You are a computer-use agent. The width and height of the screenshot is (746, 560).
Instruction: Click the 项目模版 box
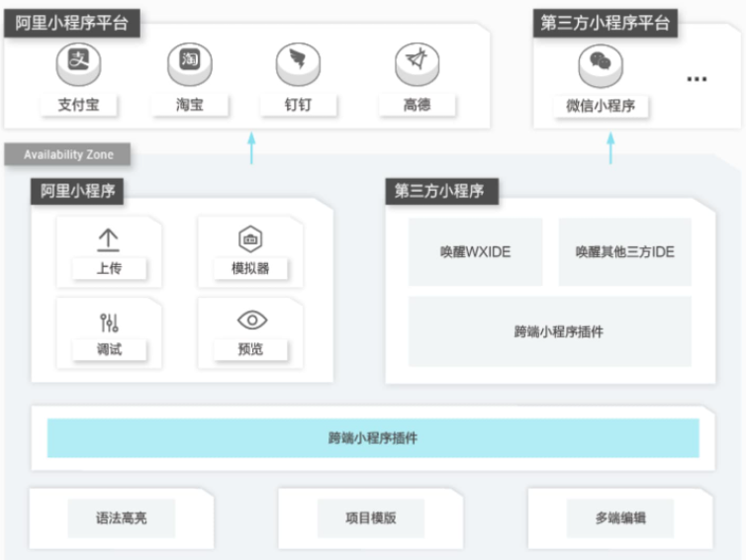coord(371,517)
